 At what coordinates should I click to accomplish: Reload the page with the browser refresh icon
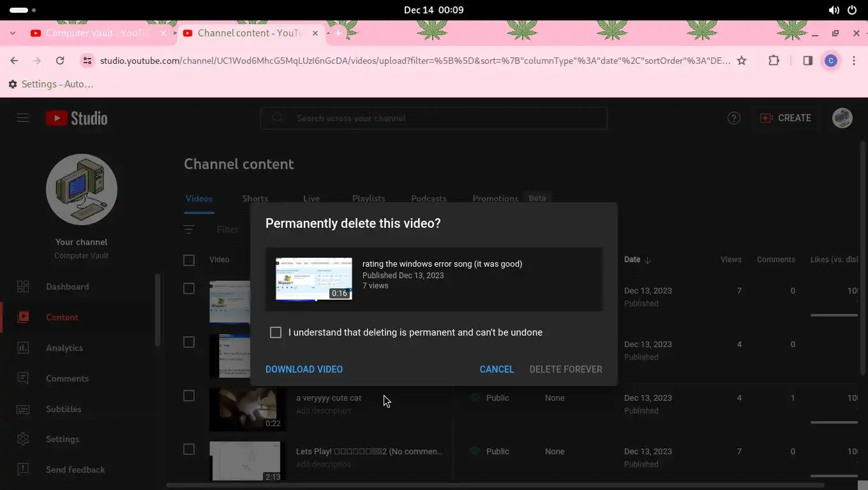pyautogui.click(x=60, y=61)
